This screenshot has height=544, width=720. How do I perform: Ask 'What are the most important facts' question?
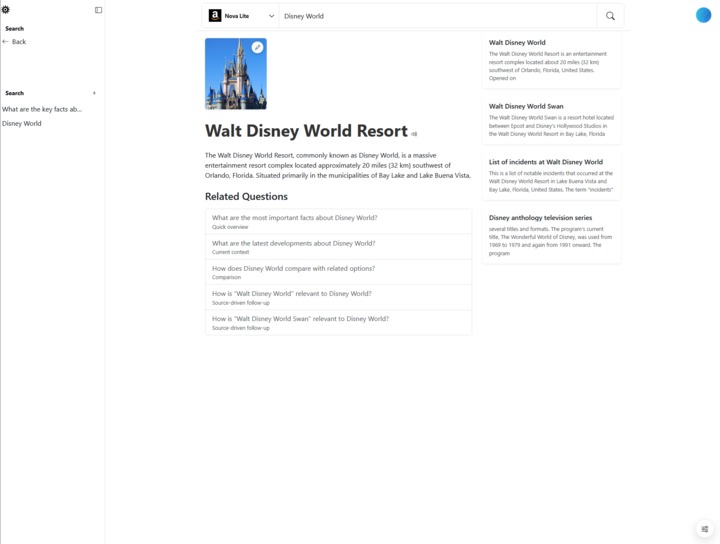pos(338,222)
